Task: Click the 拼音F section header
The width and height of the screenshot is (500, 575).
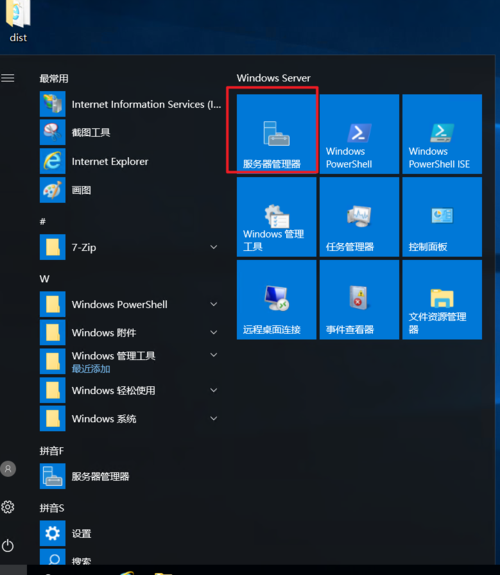Action: point(52,451)
